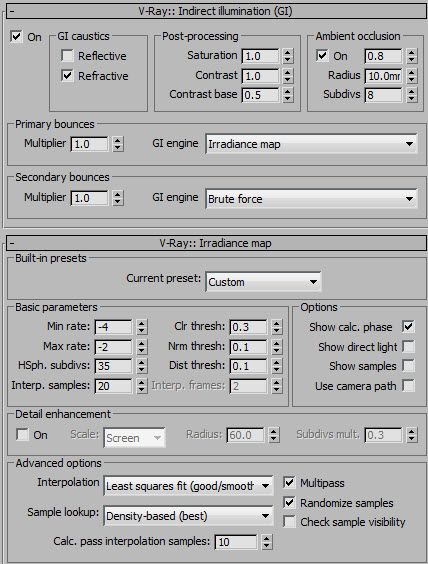The height and width of the screenshot is (564, 428).
Task: Click the Ambient occlusion amount field
Action: tap(383, 56)
